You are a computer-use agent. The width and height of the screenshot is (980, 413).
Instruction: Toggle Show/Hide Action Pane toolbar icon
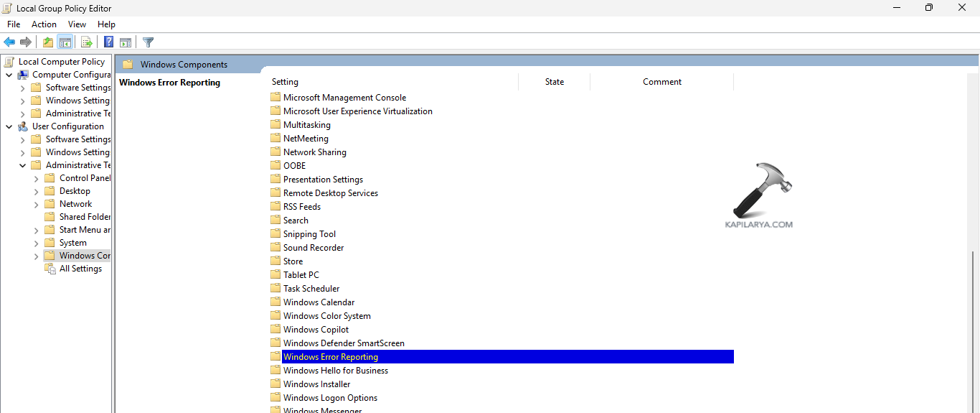pyautogui.click(x=126, y=42)
